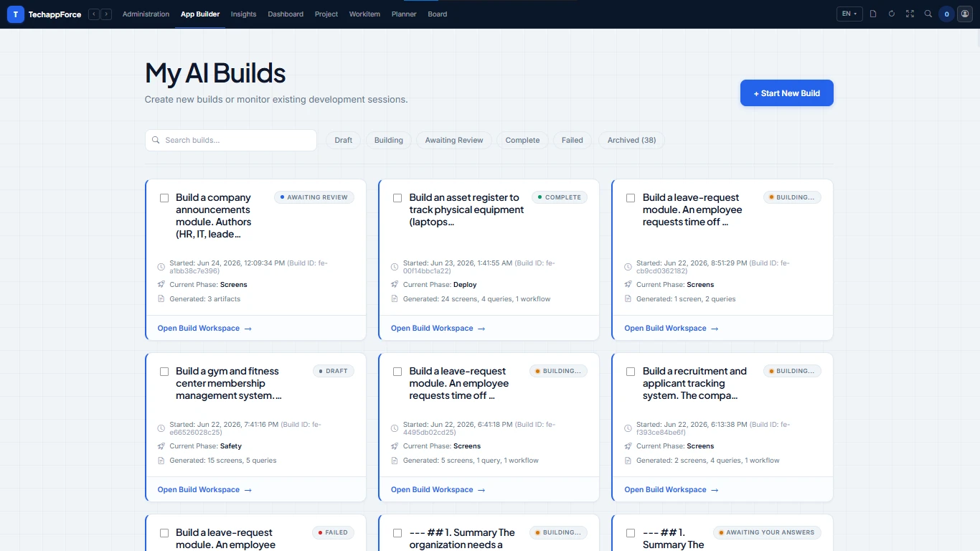Go back with the left navigation arrow

[x=94, y=14]
